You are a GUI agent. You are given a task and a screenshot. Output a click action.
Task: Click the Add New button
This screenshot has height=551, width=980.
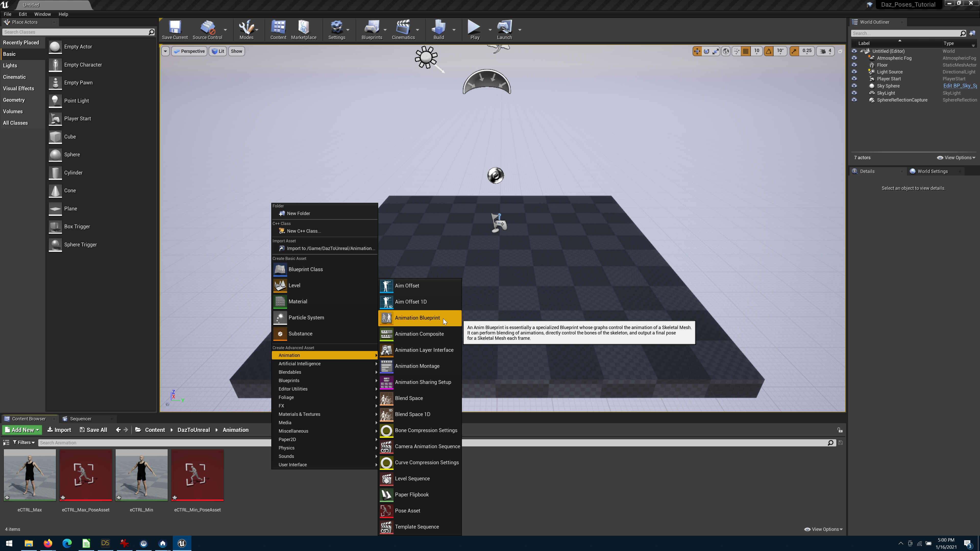pos(22,430)
